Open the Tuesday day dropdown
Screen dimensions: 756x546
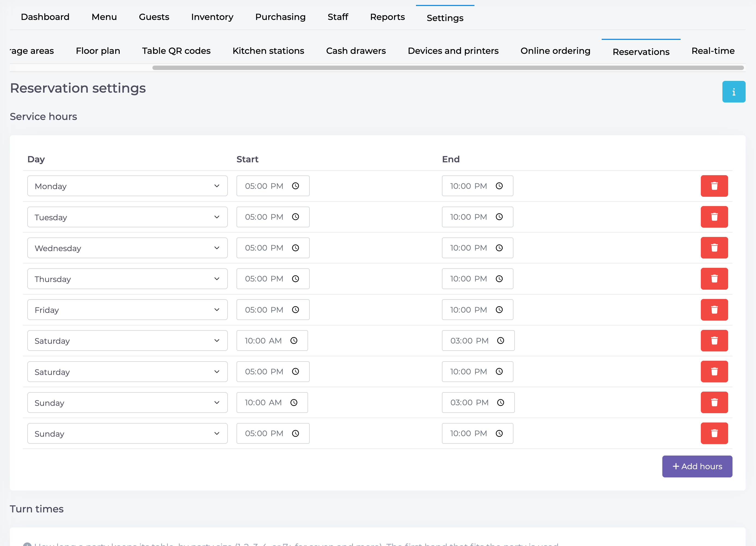(x=127, y=217)
